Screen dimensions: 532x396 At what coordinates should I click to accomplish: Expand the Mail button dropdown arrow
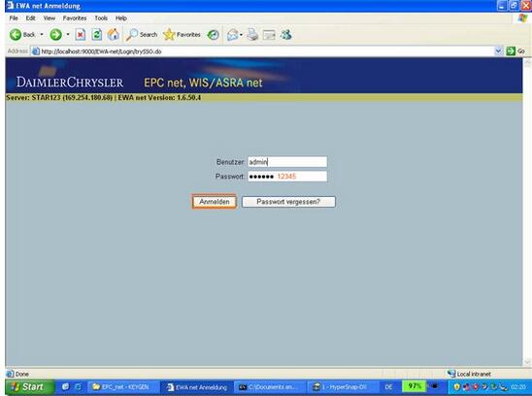pyautogui.click(x=241, y=34)
